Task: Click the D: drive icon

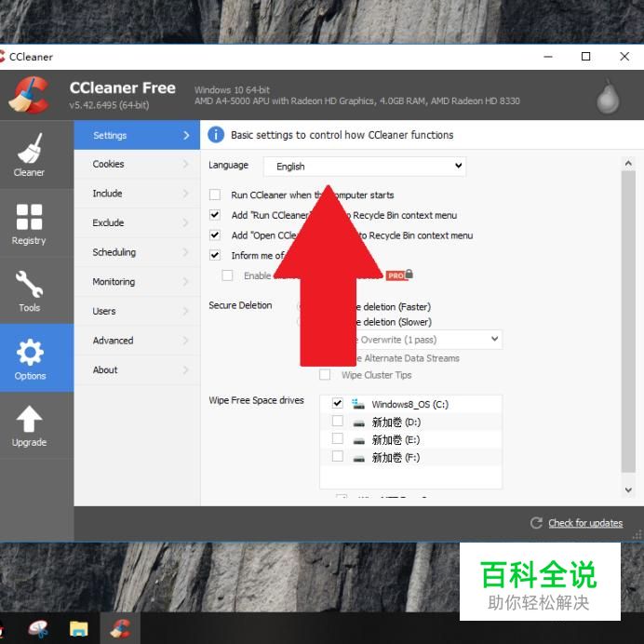Action: (x=359, y=423)
